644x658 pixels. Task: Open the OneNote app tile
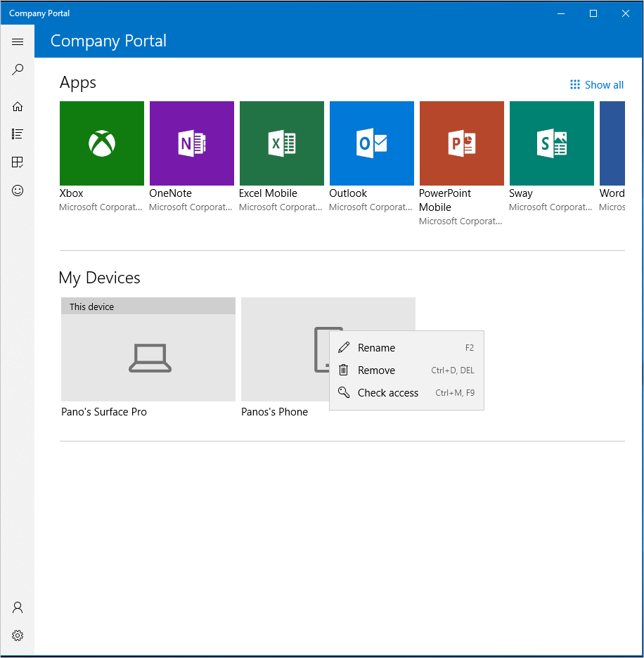[191, 143]
